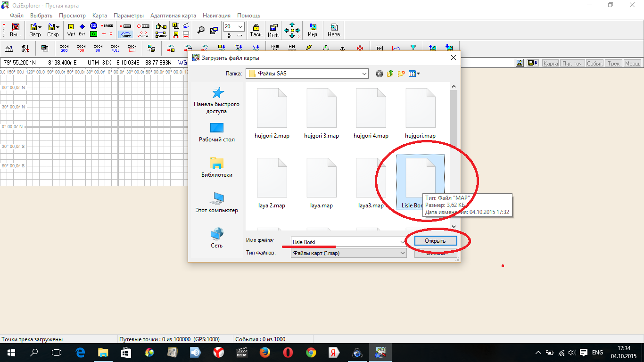Click the ZOOM FULL toolbar icon

115,48
